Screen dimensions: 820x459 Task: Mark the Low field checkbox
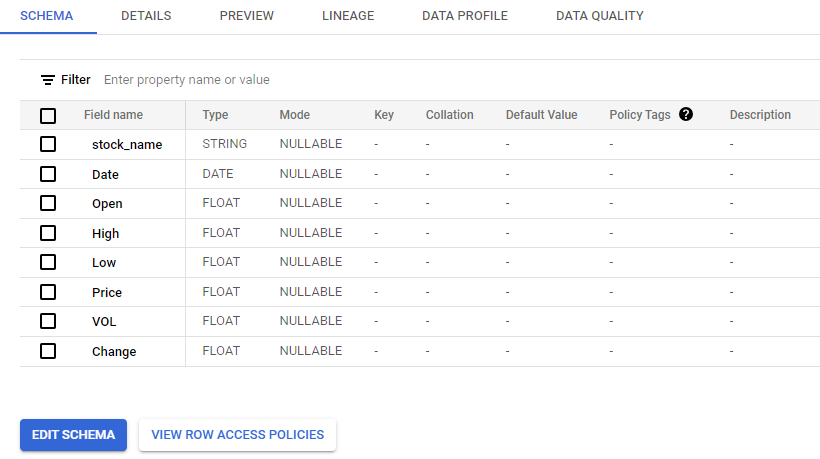tap(48, 262)
